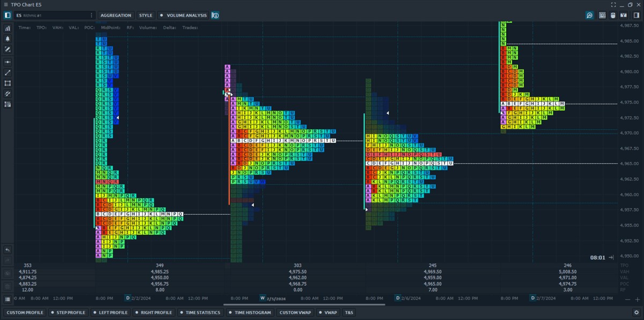The width and height of the screenshot is (644, 320).
Task: Select the pencil annotation tool
Action: (x=8, y=49)
